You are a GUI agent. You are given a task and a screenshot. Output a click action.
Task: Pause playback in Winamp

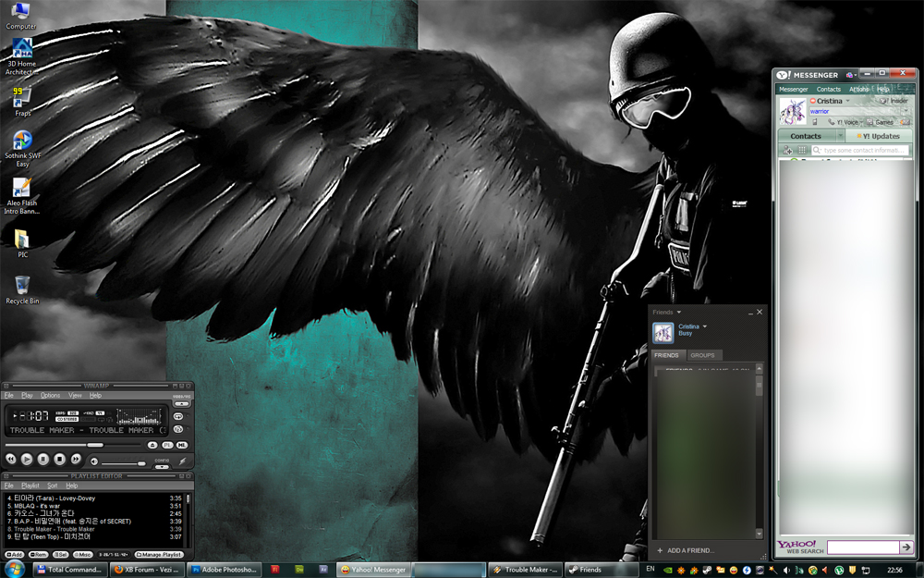point(43,459)
